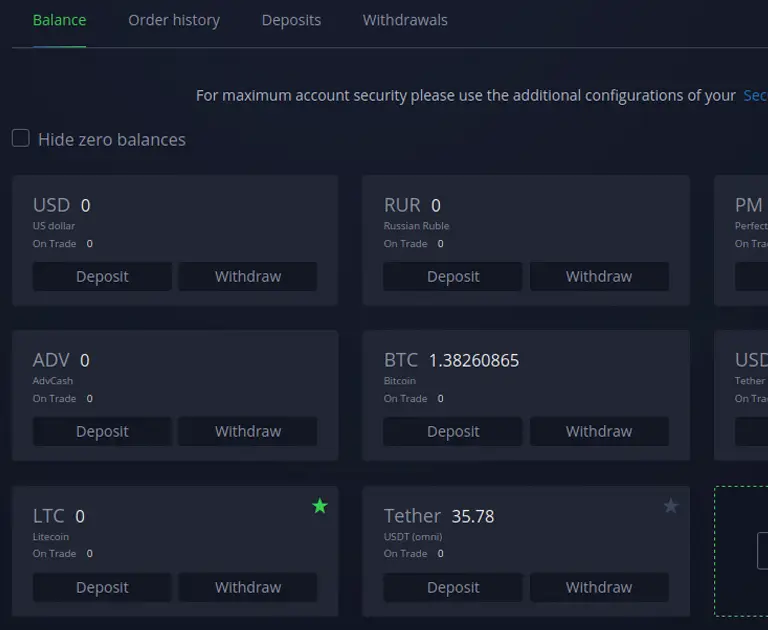
Task: Click the Hide zero balances label text
Action: tap(112, 140)
